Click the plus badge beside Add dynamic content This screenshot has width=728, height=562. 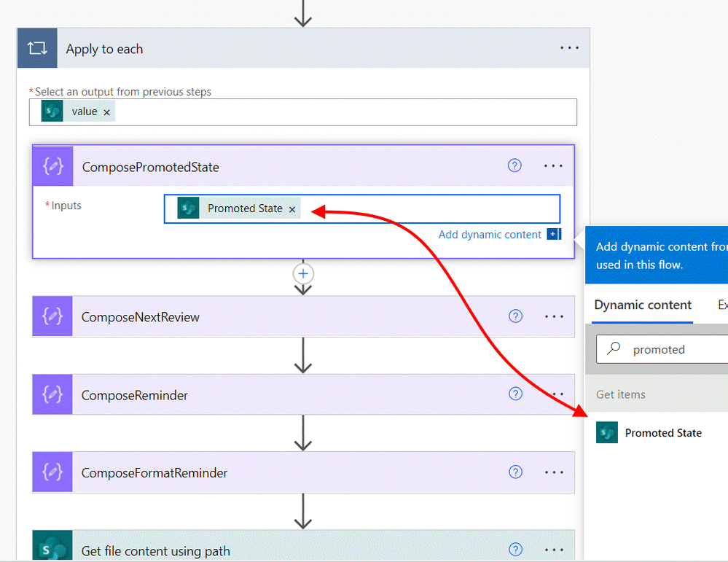click(554, 234)
